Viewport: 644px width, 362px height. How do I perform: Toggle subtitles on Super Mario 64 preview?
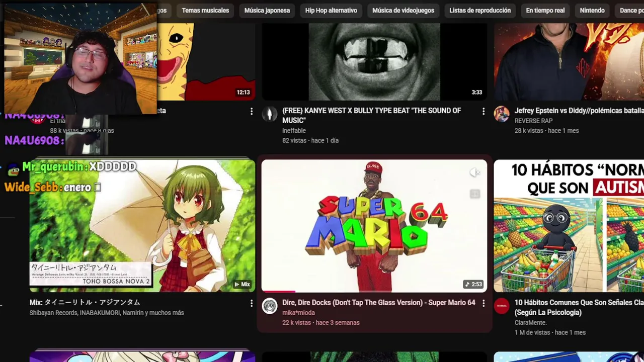[475, 194]
